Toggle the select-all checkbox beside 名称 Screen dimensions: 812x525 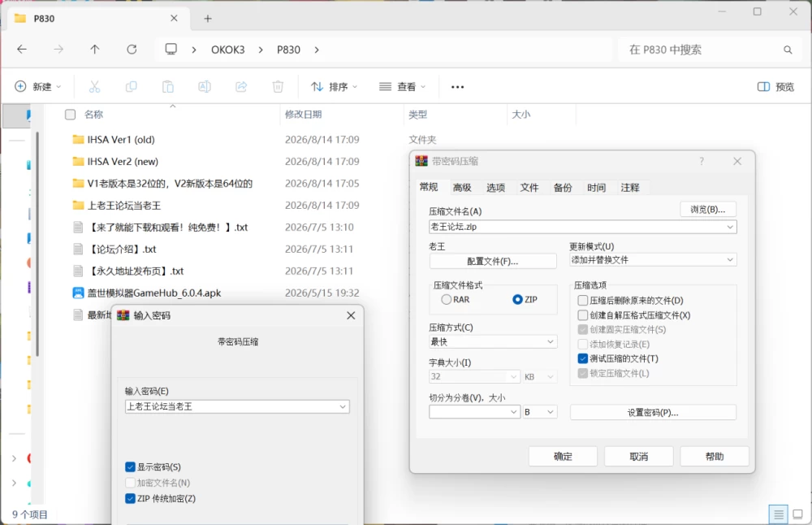[x=71, y=115]
